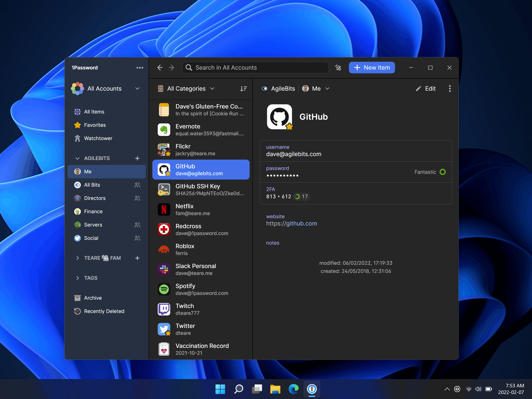Screen dimensions: 532x399
Task: Open the https://github.com website link
Action: pyautogui.click(x=292, y=223)
